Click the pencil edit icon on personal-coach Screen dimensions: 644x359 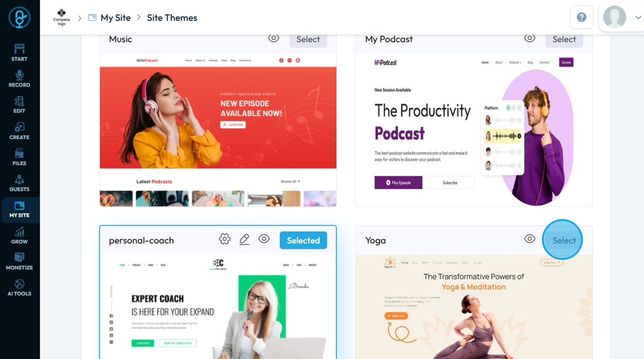click(244, 239)
